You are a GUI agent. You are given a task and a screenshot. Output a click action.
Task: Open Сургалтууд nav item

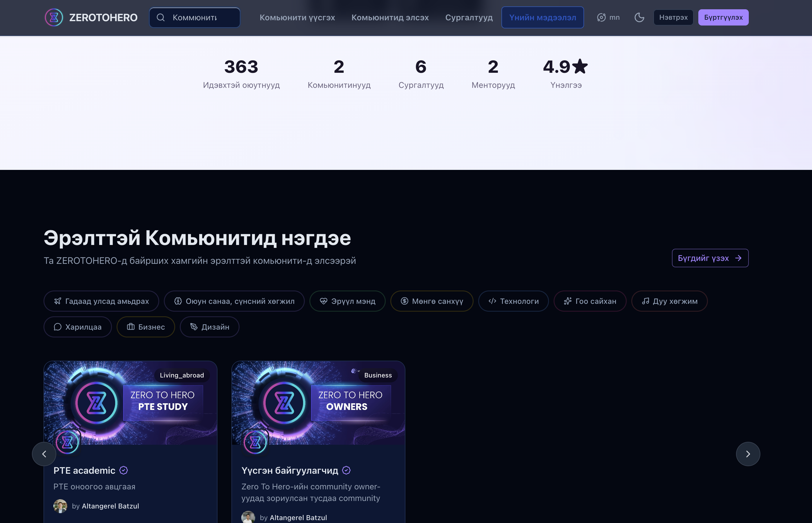click(x=469, y=17)
